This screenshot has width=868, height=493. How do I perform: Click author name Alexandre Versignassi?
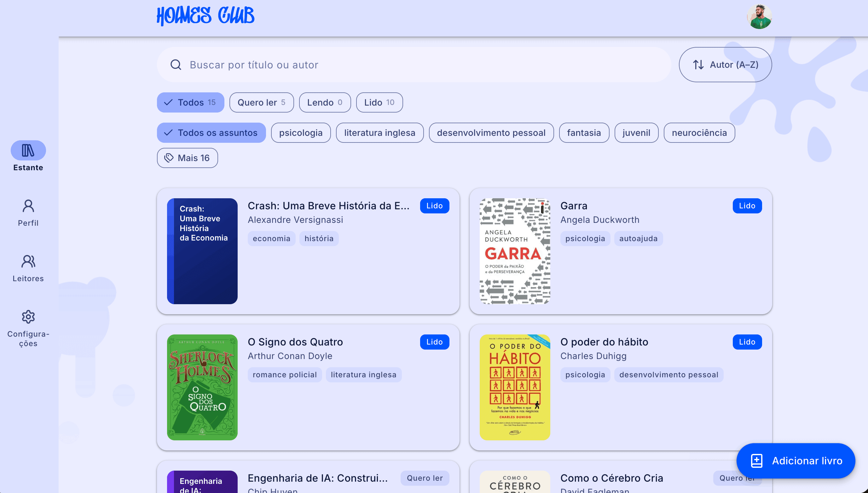coord(296,220)
